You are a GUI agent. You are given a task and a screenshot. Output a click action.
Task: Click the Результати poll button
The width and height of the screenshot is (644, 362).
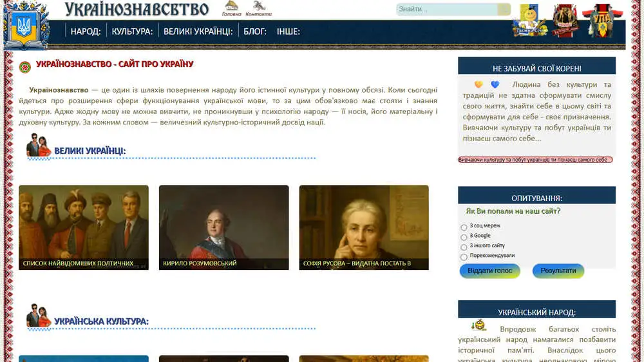click(x=558, y=271)
